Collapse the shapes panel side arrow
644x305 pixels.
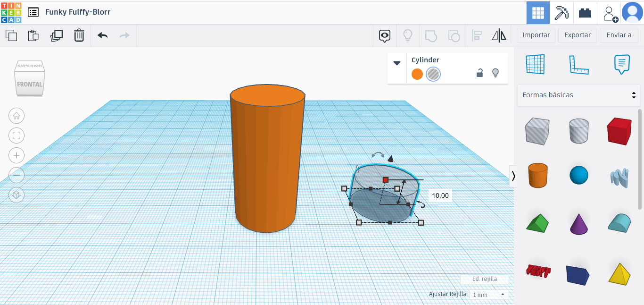(513, 176)
